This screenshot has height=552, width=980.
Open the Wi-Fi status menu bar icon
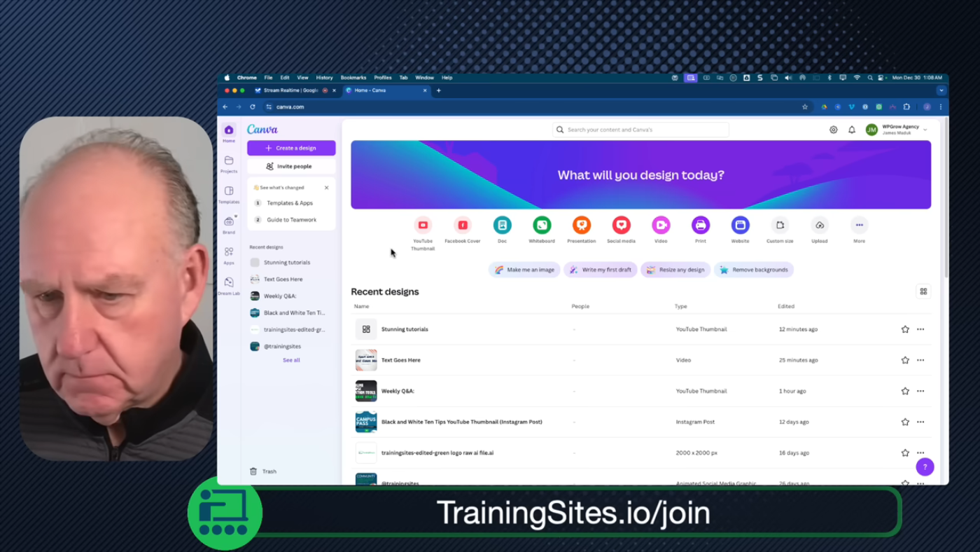[x=857, y=78]
